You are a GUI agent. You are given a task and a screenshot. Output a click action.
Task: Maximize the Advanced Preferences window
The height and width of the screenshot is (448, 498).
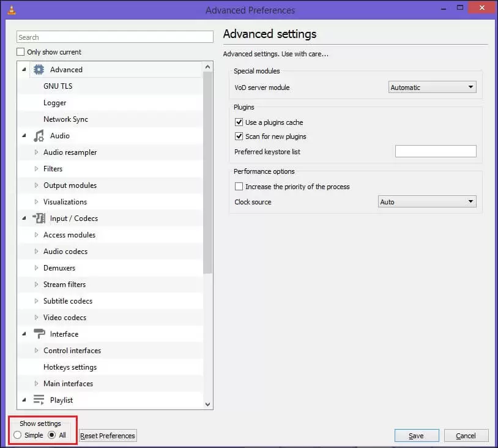coord(460,8)
